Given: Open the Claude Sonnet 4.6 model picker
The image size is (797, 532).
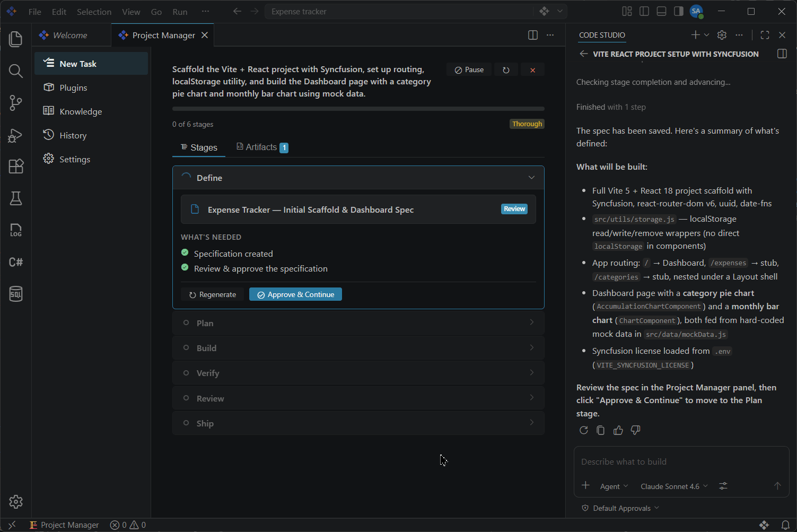Looking at the screenshot, I should [x=674, y=486].
